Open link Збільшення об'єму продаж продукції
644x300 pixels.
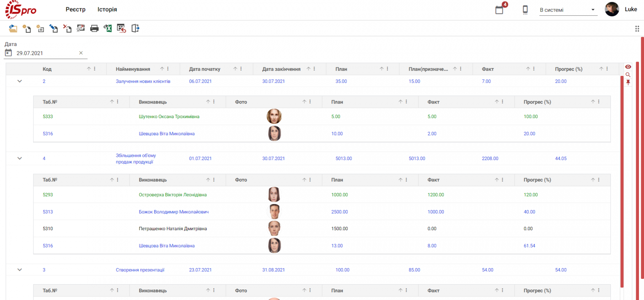pyautogui.click(x=136, y=159)
